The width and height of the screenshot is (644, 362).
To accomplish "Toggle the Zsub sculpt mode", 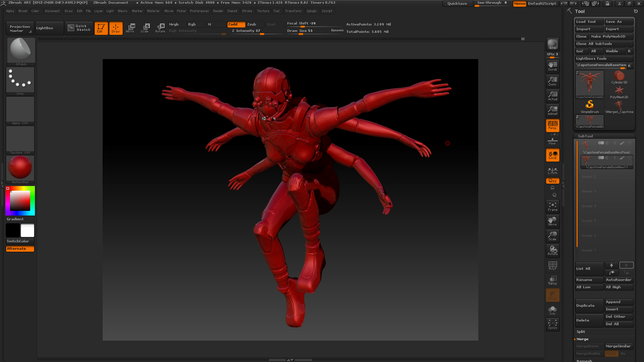I will [252, 24].
